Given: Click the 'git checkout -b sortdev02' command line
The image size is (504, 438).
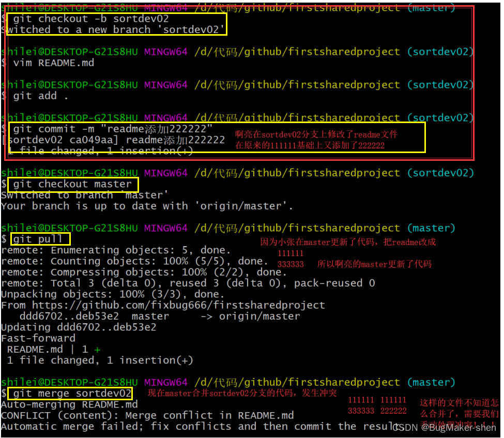Looking at the screenshot, I should 90,19.
